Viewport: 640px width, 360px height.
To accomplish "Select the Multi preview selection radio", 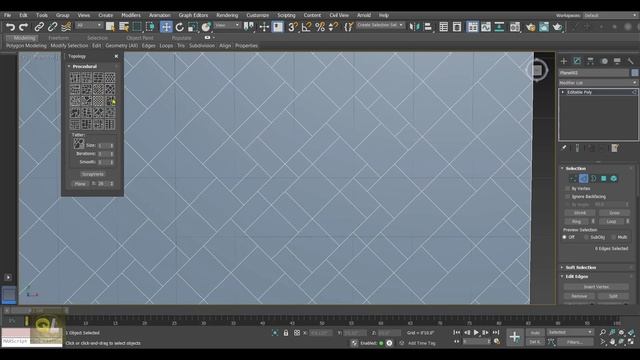I will coord(613,237).
